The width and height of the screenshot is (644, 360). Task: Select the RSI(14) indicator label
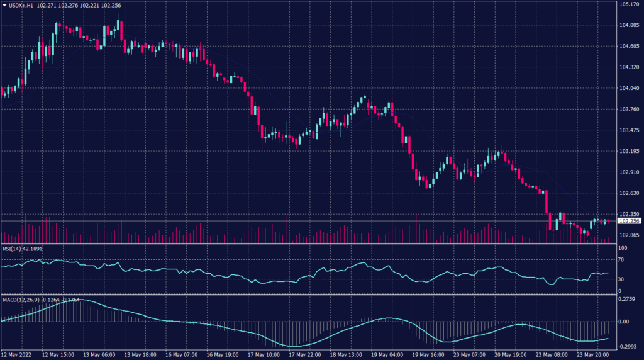tap(12, 248)
